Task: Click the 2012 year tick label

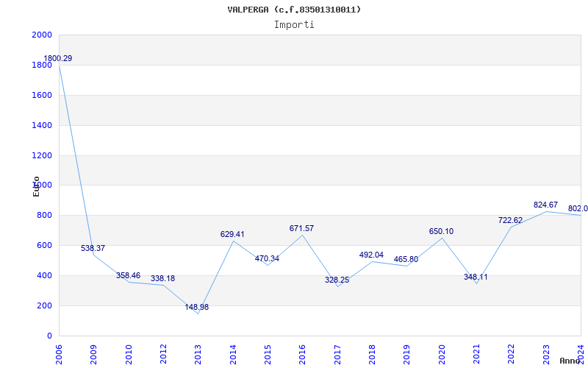Action: (163, 354)
